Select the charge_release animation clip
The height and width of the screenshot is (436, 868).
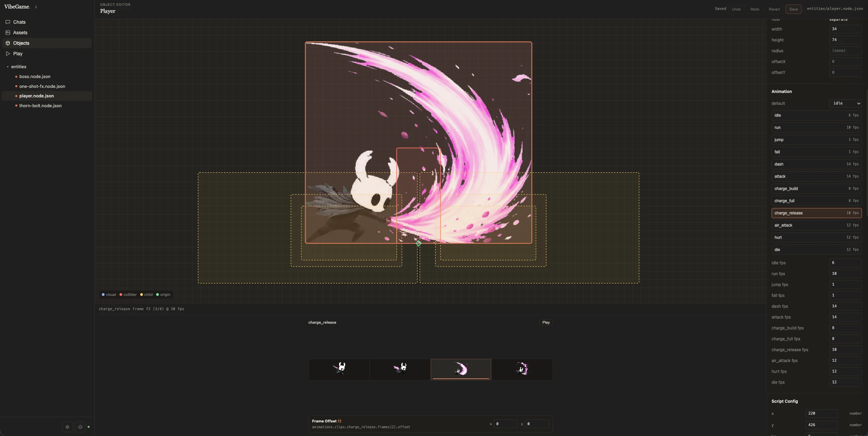816,213
